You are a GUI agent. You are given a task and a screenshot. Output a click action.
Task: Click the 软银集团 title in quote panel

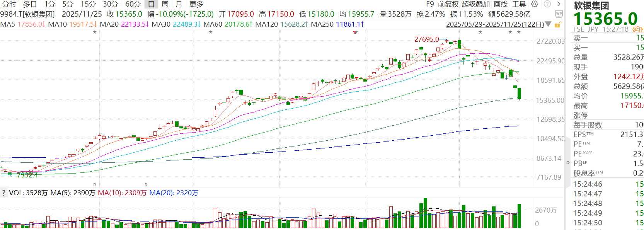591,6
